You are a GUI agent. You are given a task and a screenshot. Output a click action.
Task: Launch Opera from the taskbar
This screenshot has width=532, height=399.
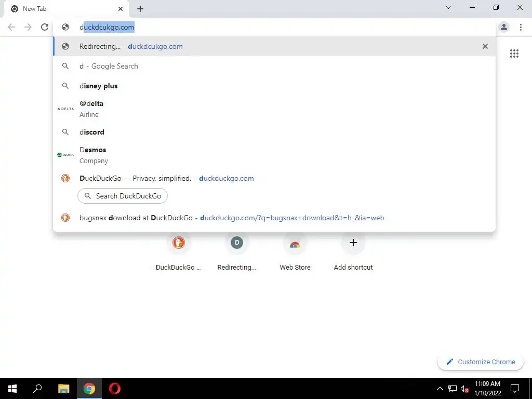pyautogui.click(x=115, y=389)
